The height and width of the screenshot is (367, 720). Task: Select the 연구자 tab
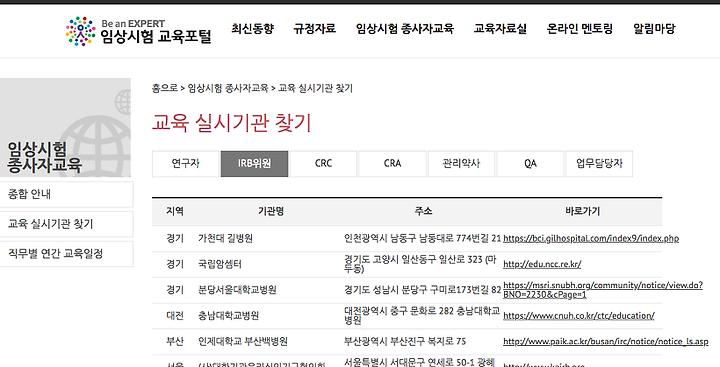[186, 164]
